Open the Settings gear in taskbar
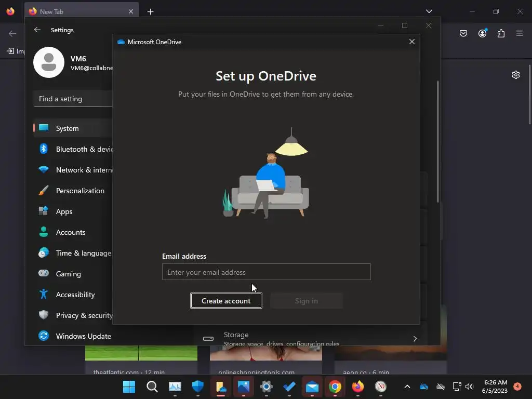The height and width of the screenshot is (399, 532). click(267, 387)
